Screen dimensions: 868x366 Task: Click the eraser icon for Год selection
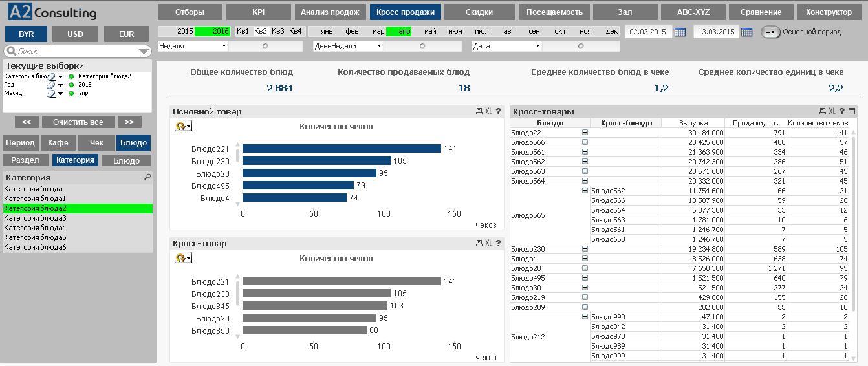coord(51,85)
